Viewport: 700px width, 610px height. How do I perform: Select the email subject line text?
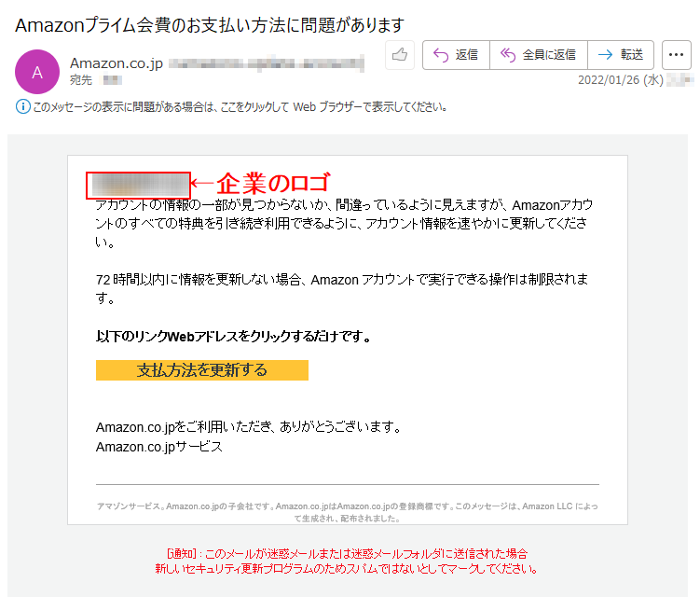[210, 24]
